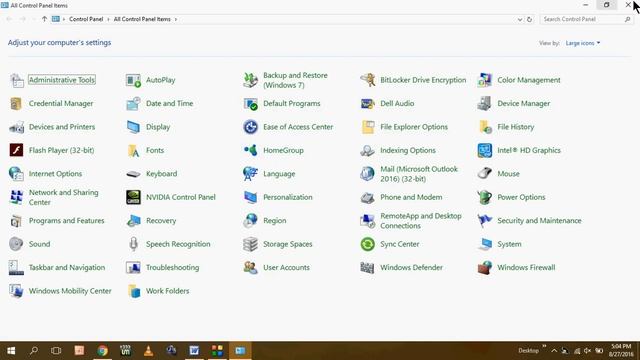The width and height of the screenshot is (640, 360).
Task: Open the Flash Player (32-bit) icon
Action: pyautogui.click(x=16, y=151)
